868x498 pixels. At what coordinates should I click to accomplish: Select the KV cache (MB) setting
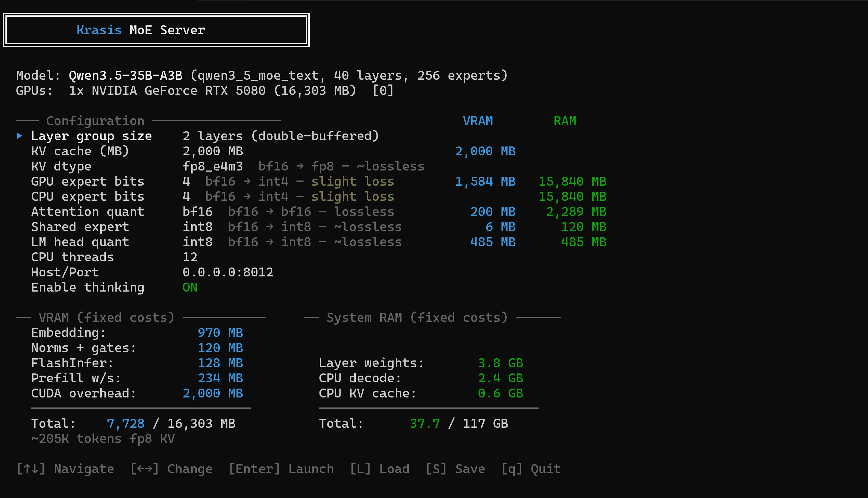(x=80, y=151)
